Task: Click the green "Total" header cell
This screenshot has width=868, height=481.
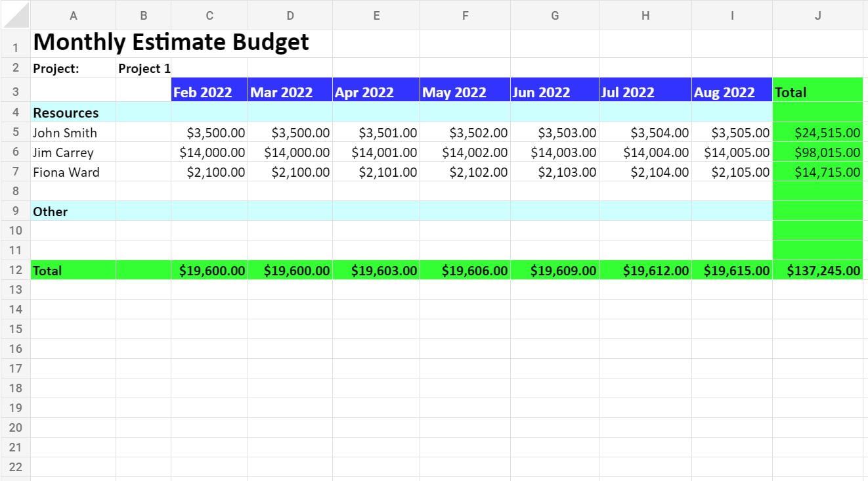Action: 817,91
